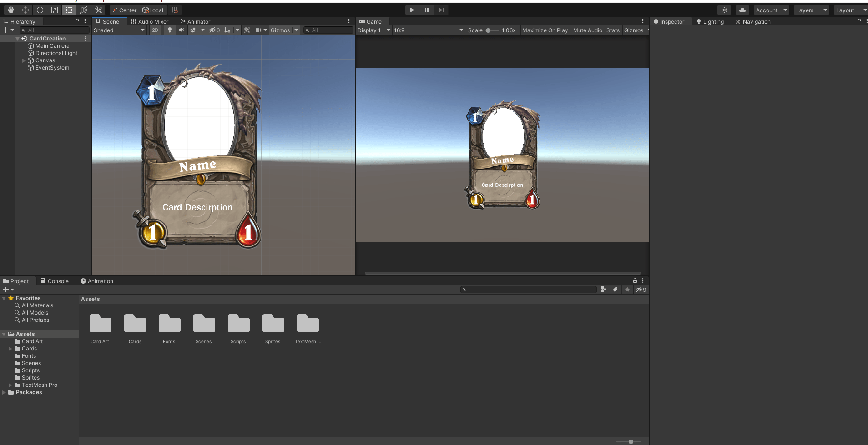Select the Rect Transform tool
Viewport: 868px width, 445px height.
tap(69, 10)
